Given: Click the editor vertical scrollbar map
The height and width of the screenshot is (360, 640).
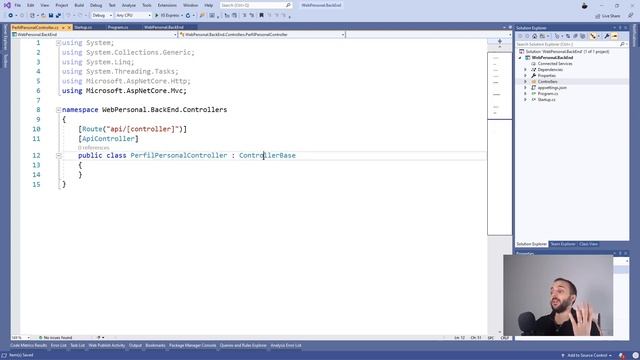Looking at the screenshot, I should click(x=500, y=143).
